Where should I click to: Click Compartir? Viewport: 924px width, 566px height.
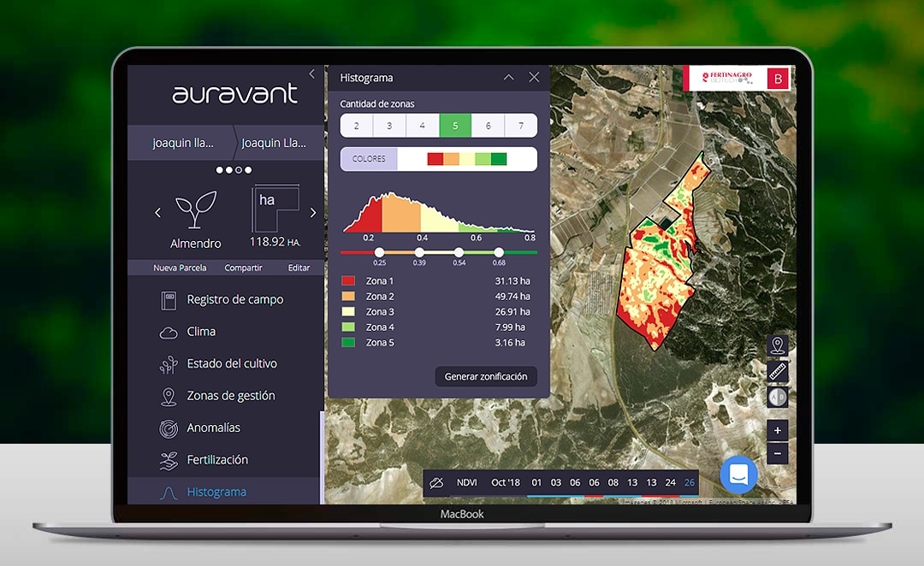point(243,268)
